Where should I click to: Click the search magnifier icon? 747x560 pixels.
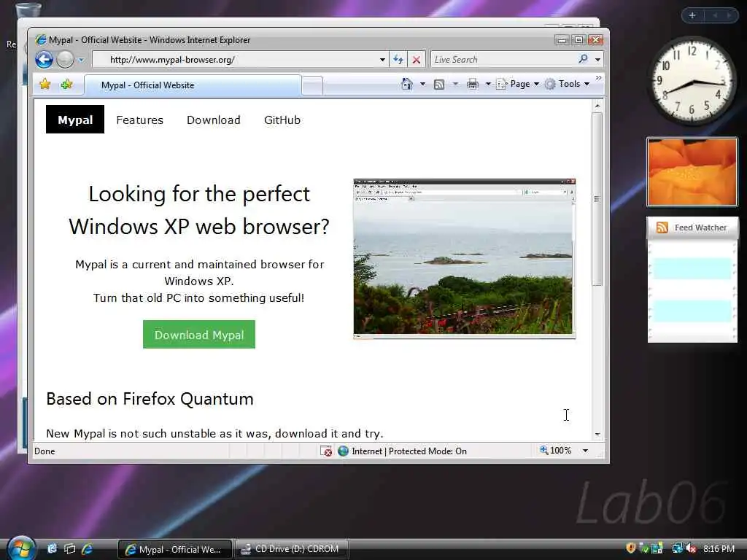583,59
